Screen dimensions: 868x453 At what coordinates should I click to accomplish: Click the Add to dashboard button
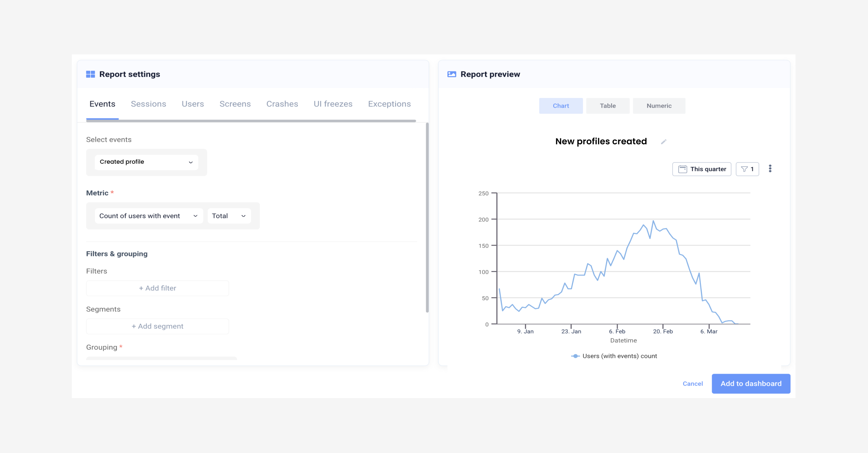tap(751, 384)
